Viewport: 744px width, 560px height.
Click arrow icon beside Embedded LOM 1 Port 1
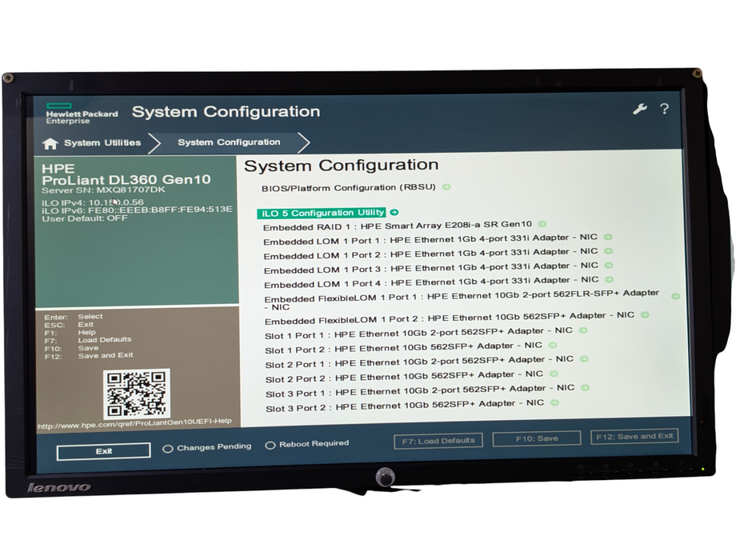tap(608, 237)
